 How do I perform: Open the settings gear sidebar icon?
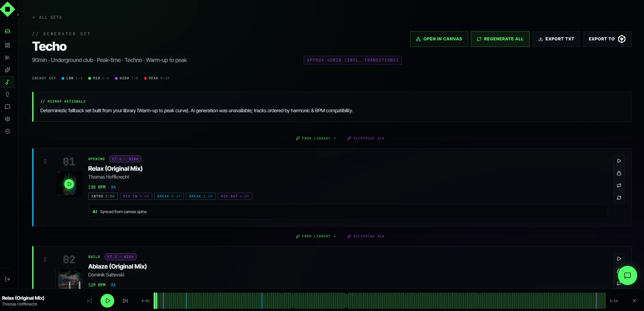click(8, 119)
